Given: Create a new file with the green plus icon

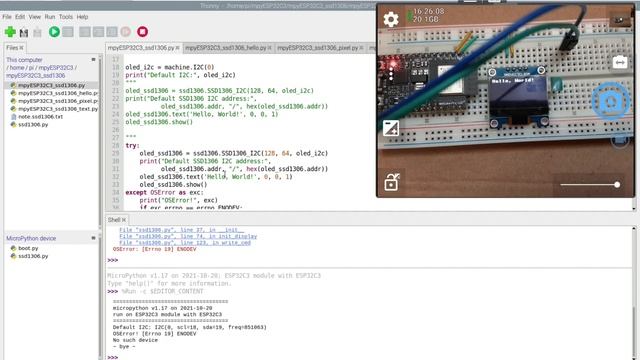Looking at the screenshot, I should 10,32.
